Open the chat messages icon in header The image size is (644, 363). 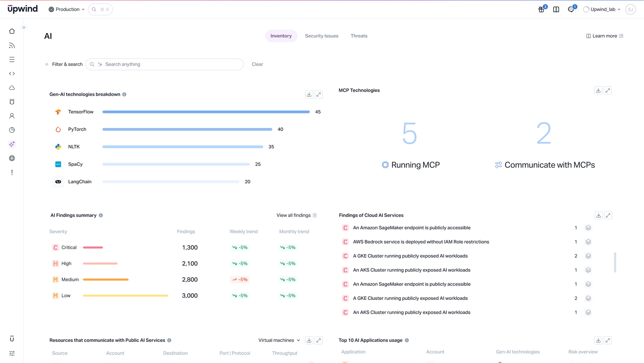571,9
